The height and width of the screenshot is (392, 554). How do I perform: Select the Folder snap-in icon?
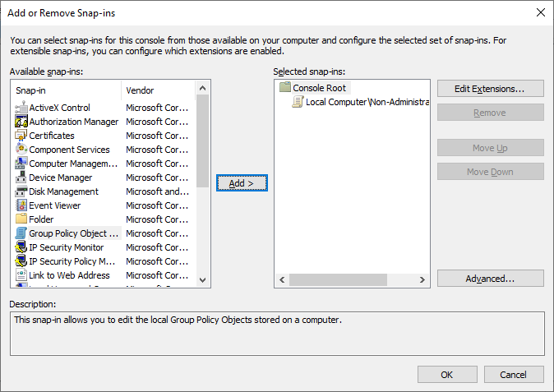(21, 219)
